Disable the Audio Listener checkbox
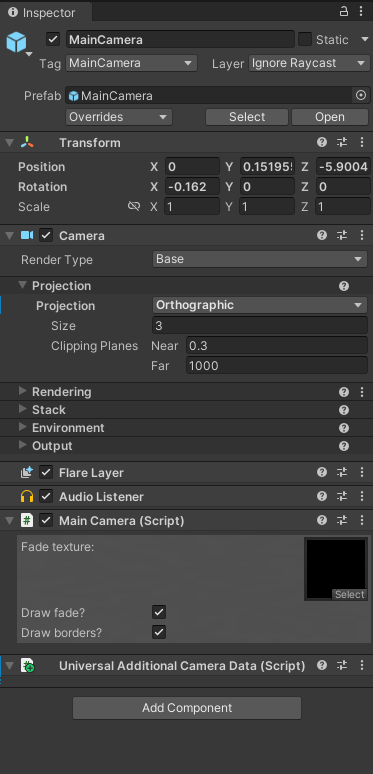Screen dimensions: 373x774 pos(46,496)
